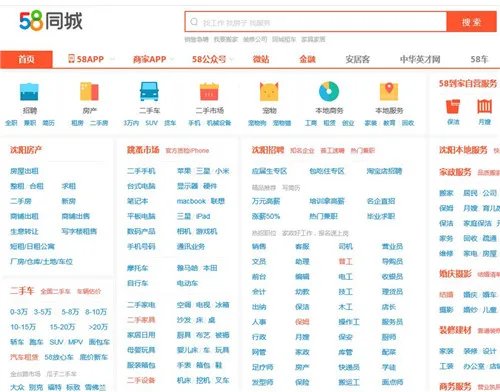Image resolution: width=500 pixels, height=392 pixels.
Task: Select the >20万 price range
Action: (x=98, y=327)
